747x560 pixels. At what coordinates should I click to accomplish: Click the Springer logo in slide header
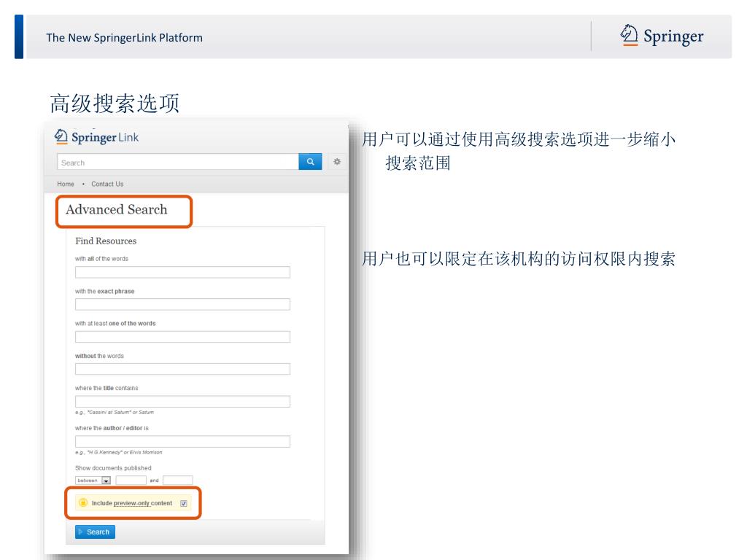tap(662, 36)
